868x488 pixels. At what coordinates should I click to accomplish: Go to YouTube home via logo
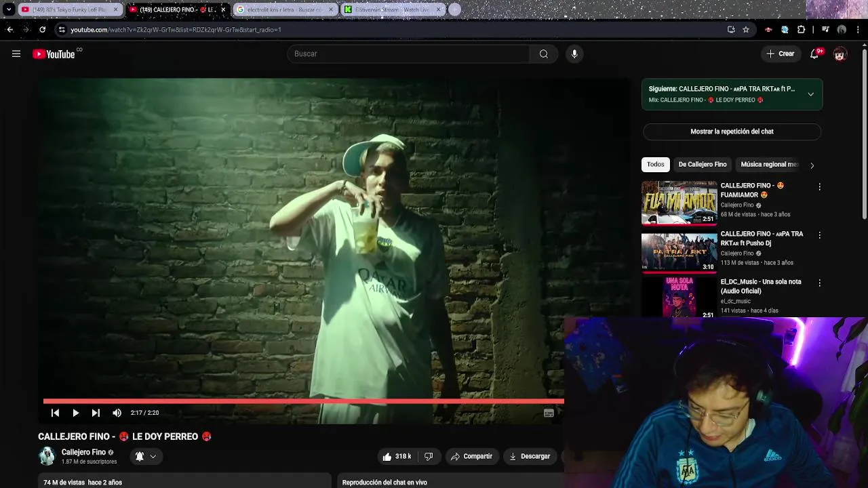(54, 54)
